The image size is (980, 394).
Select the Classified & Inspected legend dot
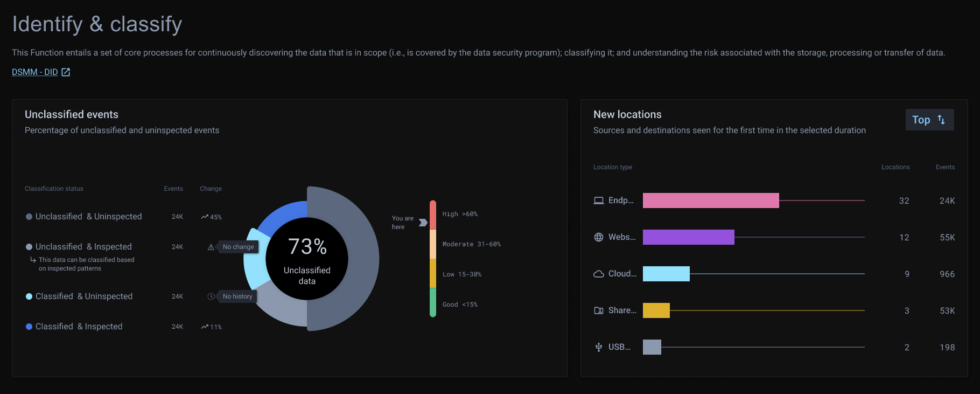click(29, 327)
